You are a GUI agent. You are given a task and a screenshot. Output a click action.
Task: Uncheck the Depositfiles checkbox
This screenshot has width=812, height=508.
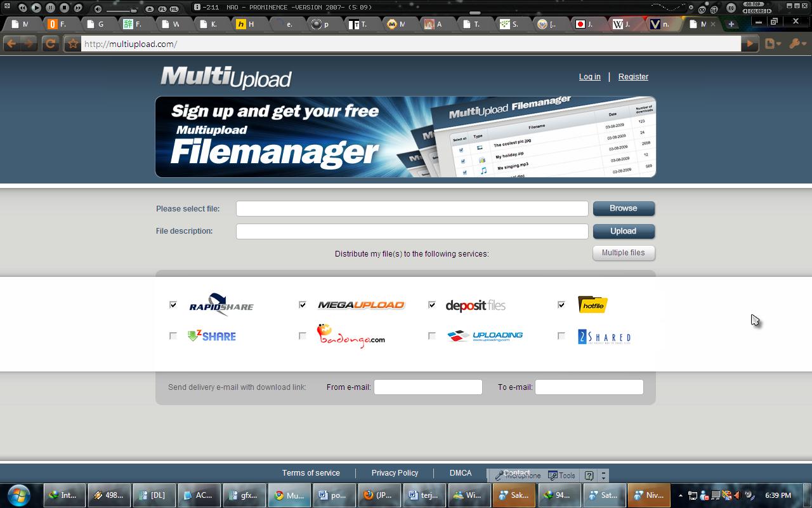coord(432,305)
